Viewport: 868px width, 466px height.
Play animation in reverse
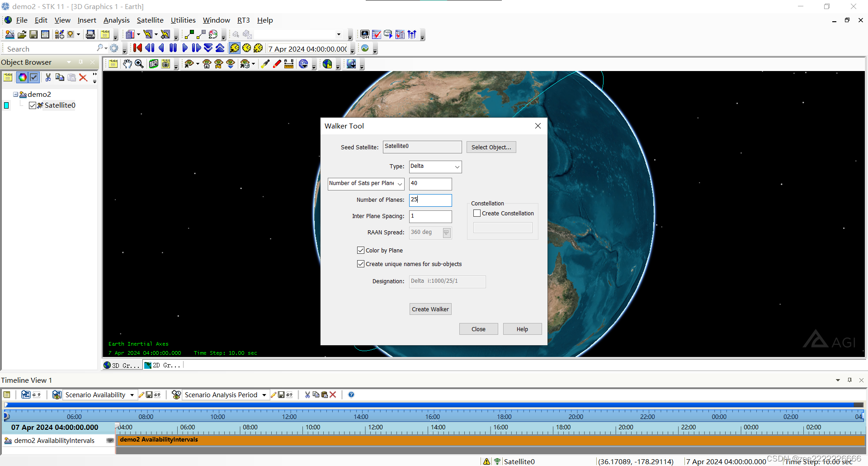click(x=161, y=48)
